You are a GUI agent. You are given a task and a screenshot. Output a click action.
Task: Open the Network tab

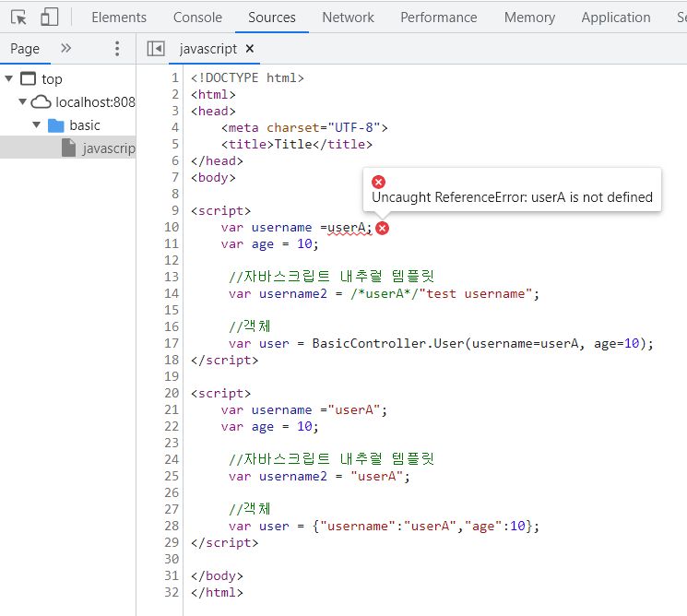pos(348,18)
